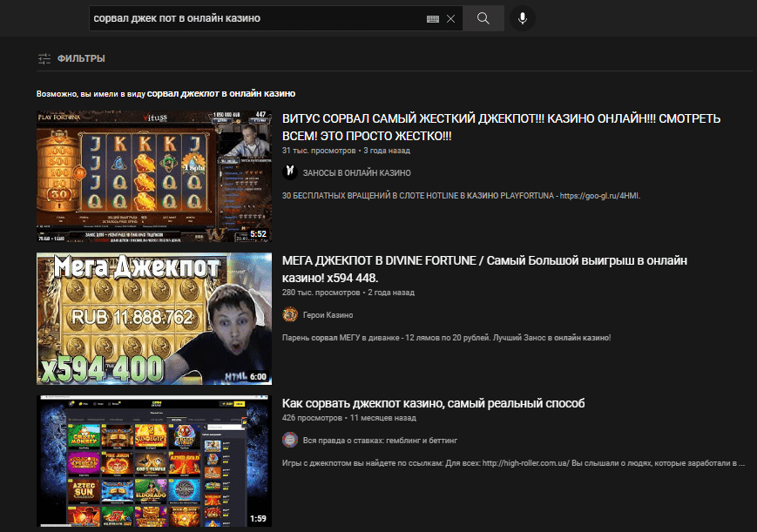The width and height of the screenshot is (757, 532).
Task: Open the filters sliders icon
Action: coord(44,58)
